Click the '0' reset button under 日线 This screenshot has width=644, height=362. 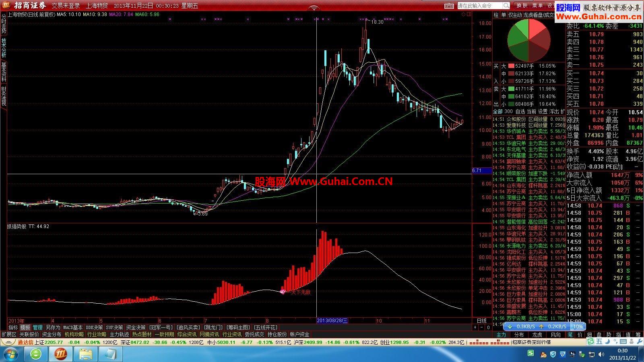[488, 327]
